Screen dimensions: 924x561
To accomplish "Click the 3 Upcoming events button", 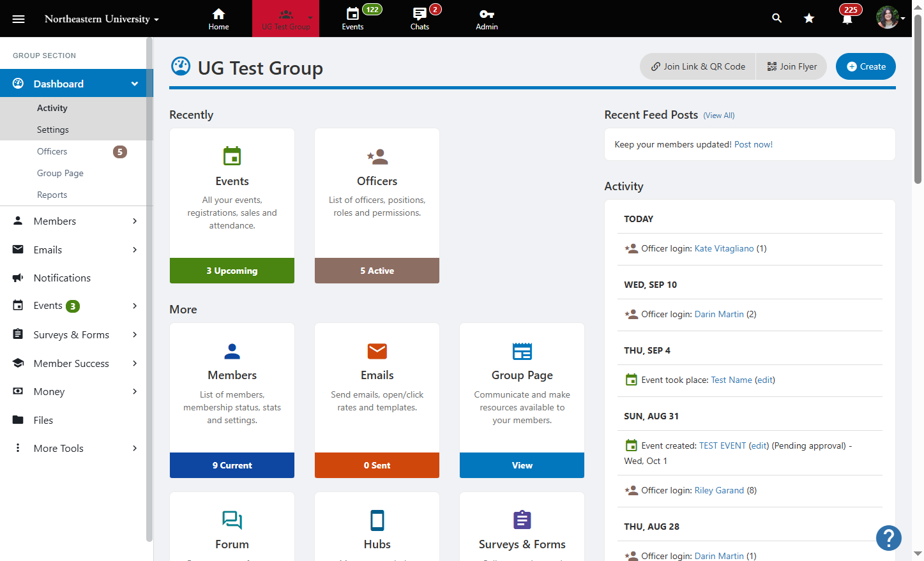I will pyautogui.click(x=232, y=271).
